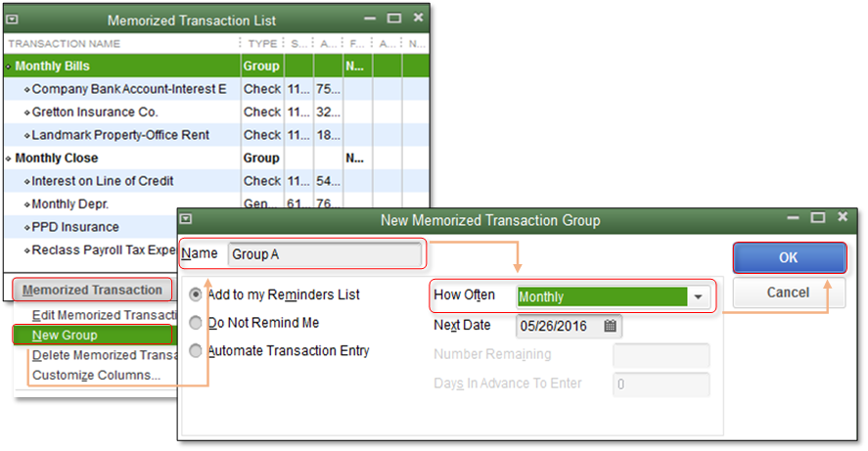Open New Memorized Transaction Group window menu icon

point(186,219)
